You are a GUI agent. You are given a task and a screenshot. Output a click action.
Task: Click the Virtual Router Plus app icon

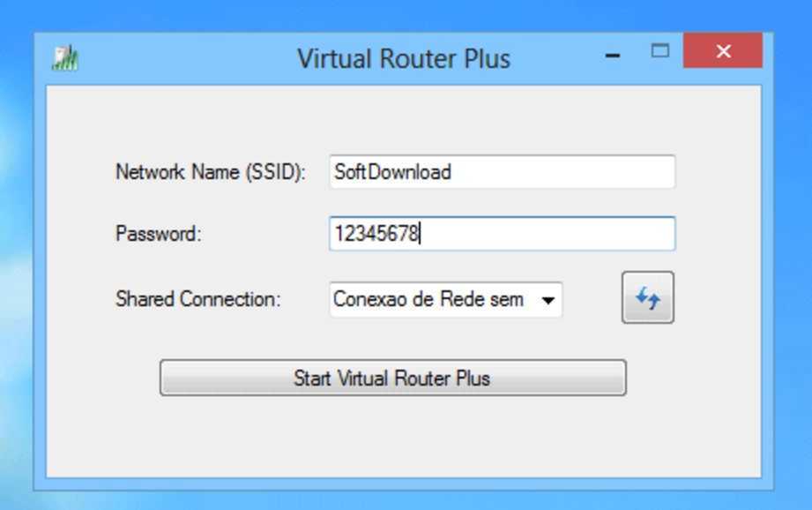[x=65, y=58]
